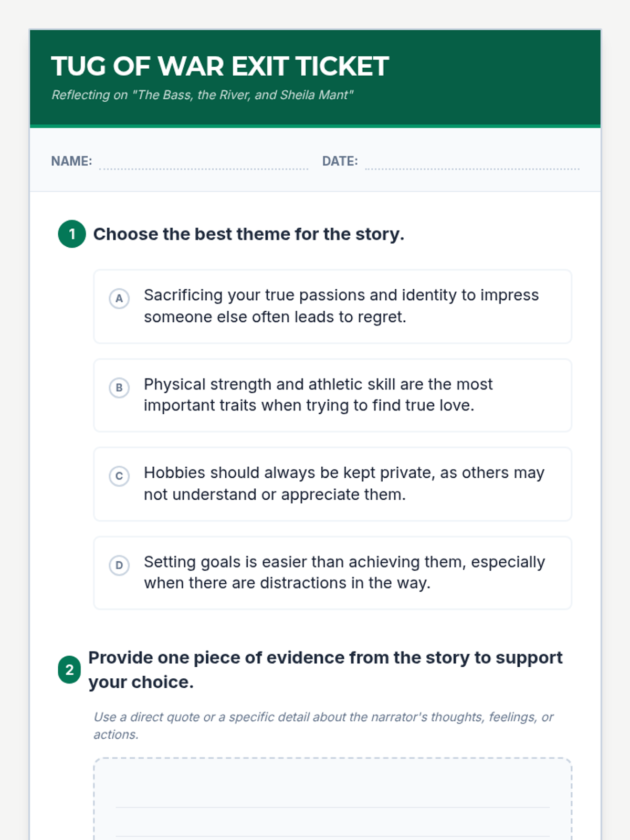Click heading "Choose the best theme"

(x=249, y=234)
